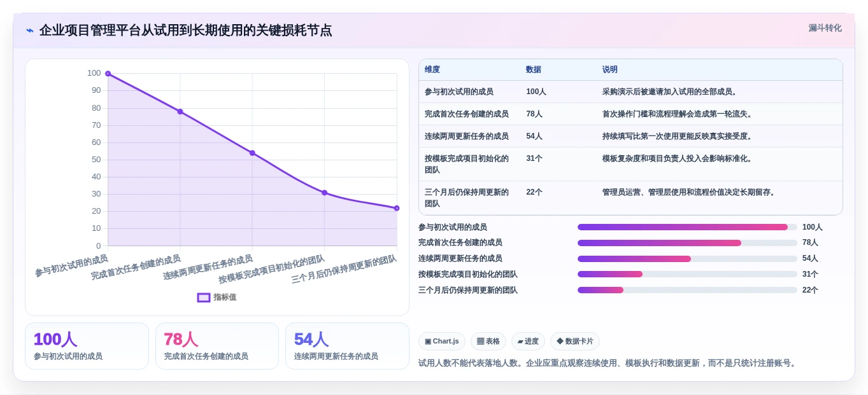Click the x-axis label 参与初次试用的成员
Screen dimensions: 868x395
pos(71,266)
